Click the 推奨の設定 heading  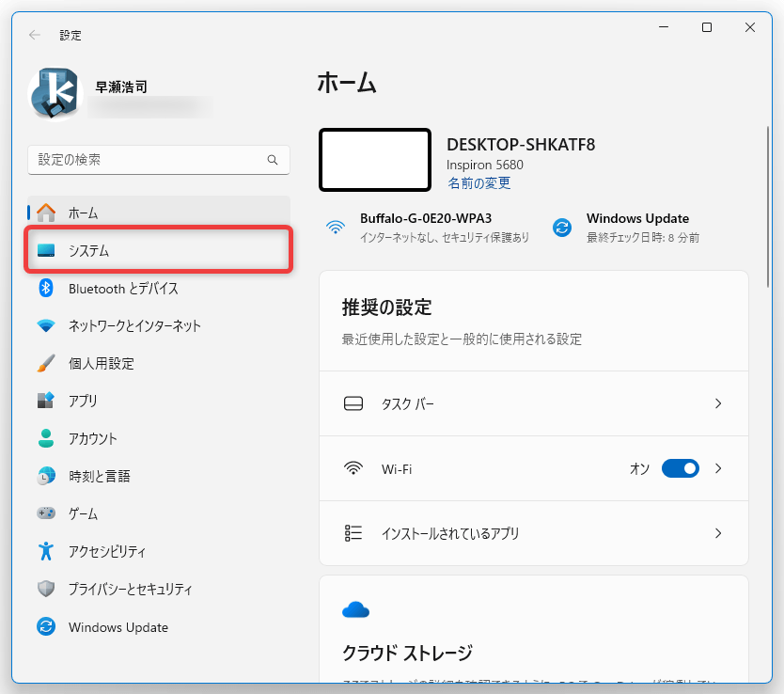point(386,307)
